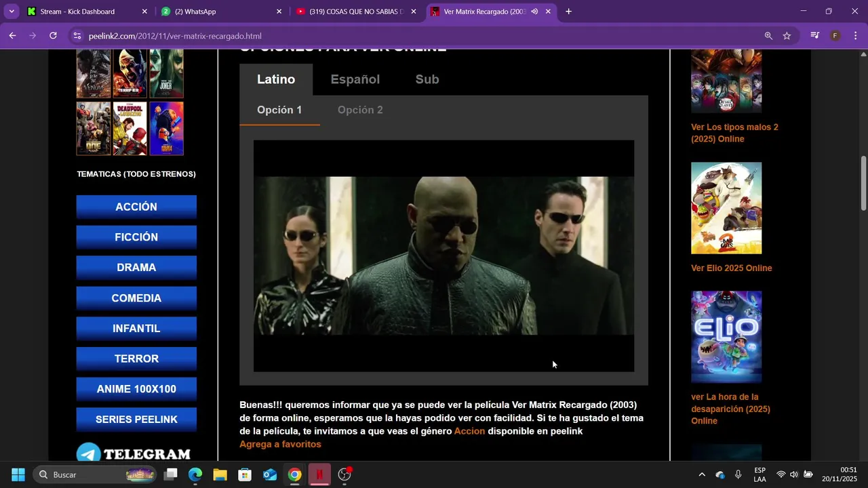
Task: Close the YouTube tab
Action: coord(414,12)
